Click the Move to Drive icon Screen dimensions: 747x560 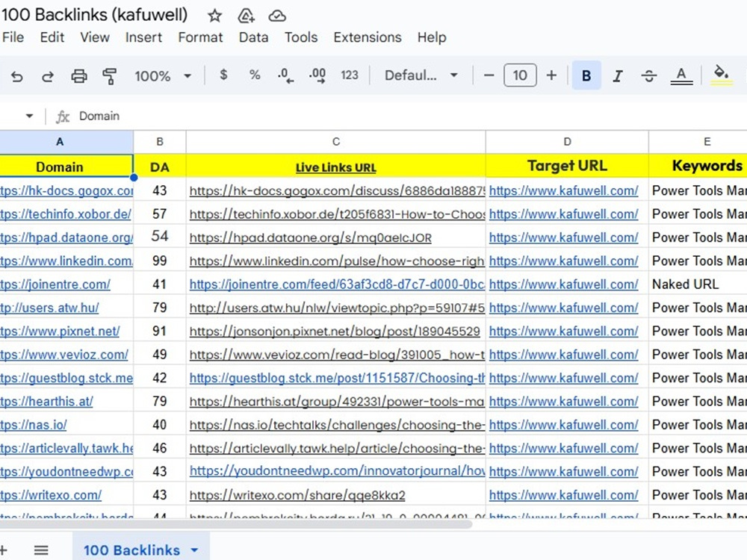246,16
